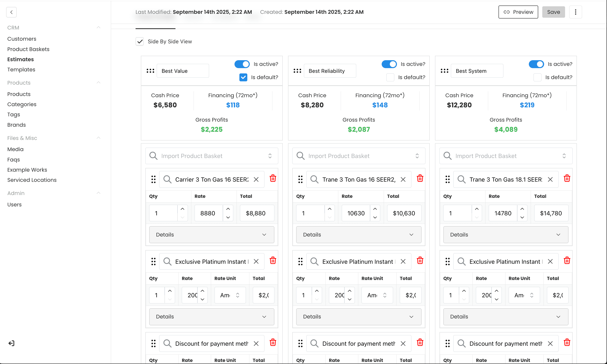The width and height of the screenshot is (607, 364).
Task: Collapse the CRM sidebar section
Action: pyautogui.click(x=99, y=27)
